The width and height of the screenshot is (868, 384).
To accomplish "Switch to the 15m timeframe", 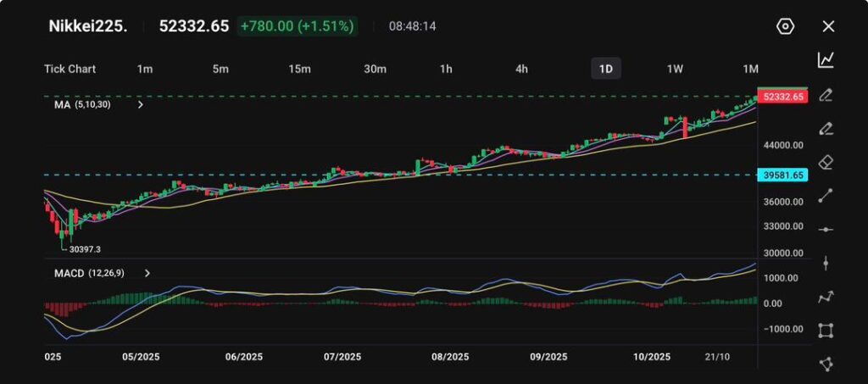I will 298,69.
